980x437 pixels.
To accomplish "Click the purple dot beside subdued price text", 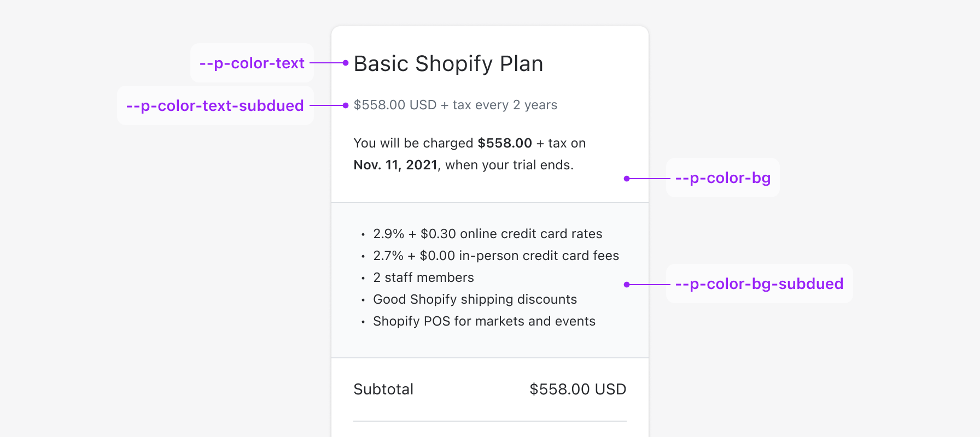I will (346, 105).
